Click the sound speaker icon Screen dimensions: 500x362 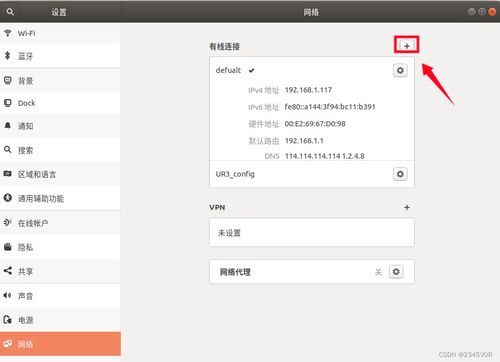click(7, 295)
